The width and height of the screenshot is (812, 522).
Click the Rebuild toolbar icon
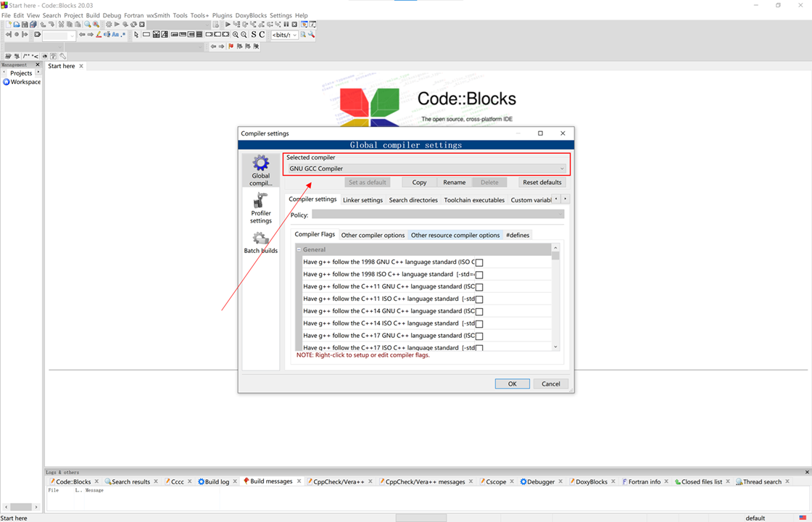point(133,25)
